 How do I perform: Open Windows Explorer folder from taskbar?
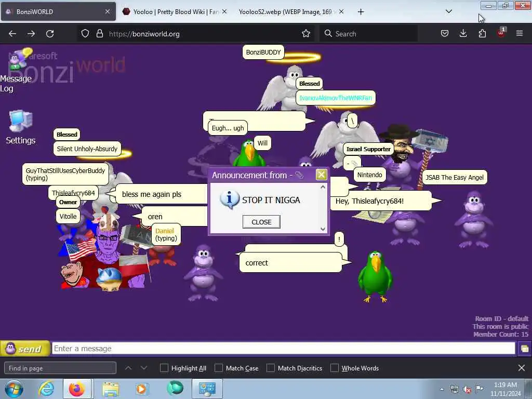coord(111,389)
